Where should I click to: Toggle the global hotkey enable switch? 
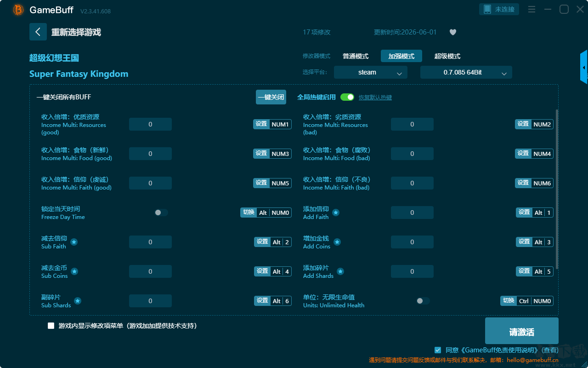[347, 97]
